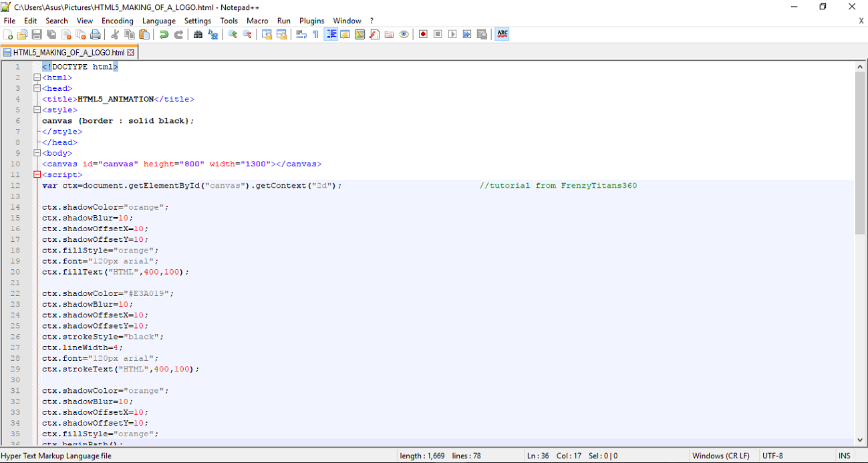Open the Find dialog via binoculars icon
This screenshot has width=868, height=463.
pos(198,34)
